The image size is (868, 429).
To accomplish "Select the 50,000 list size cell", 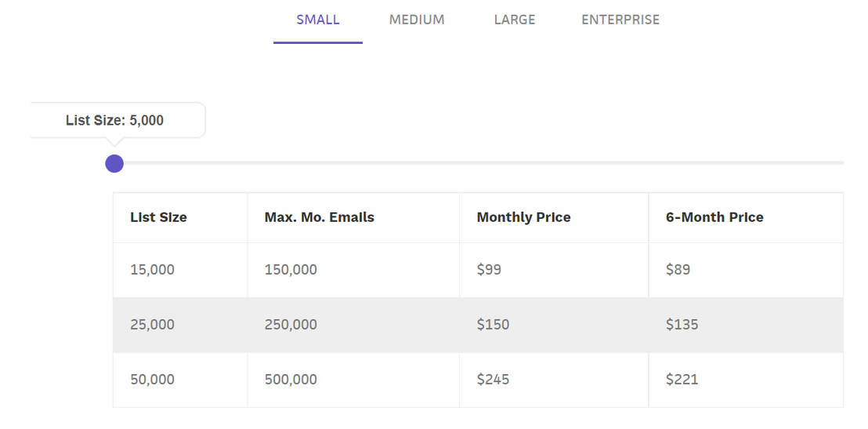I will coord(180,380).
